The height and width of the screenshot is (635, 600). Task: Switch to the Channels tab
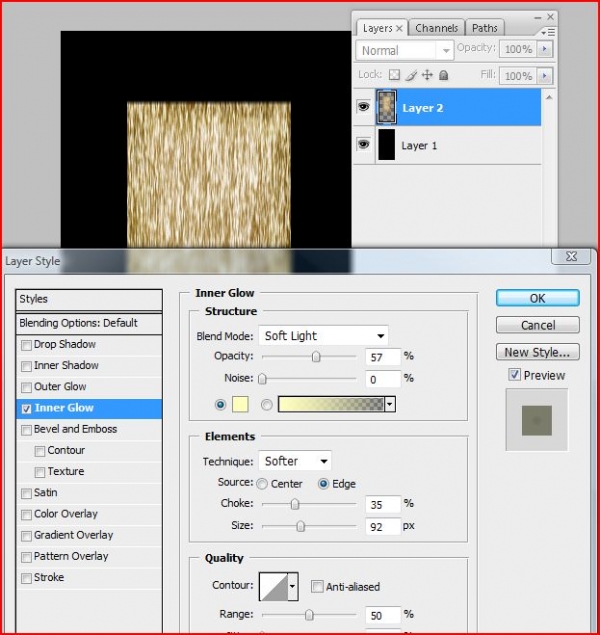[x=436, y=28]
